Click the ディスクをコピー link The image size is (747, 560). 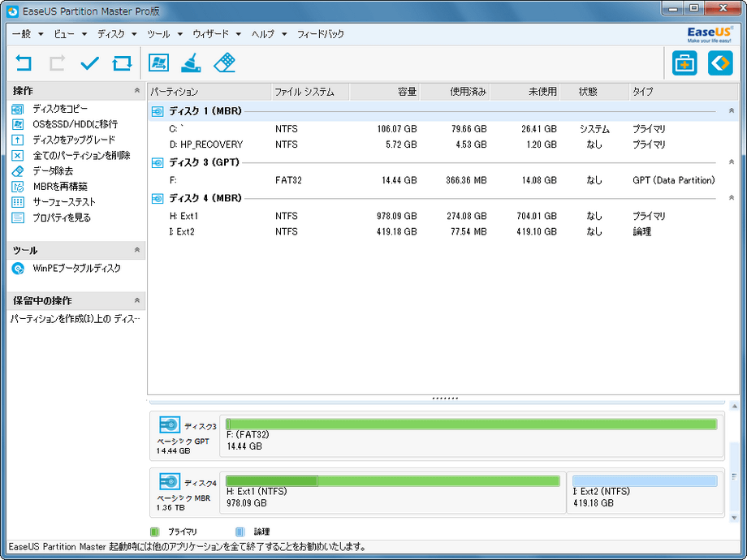[x=60, y=109]
